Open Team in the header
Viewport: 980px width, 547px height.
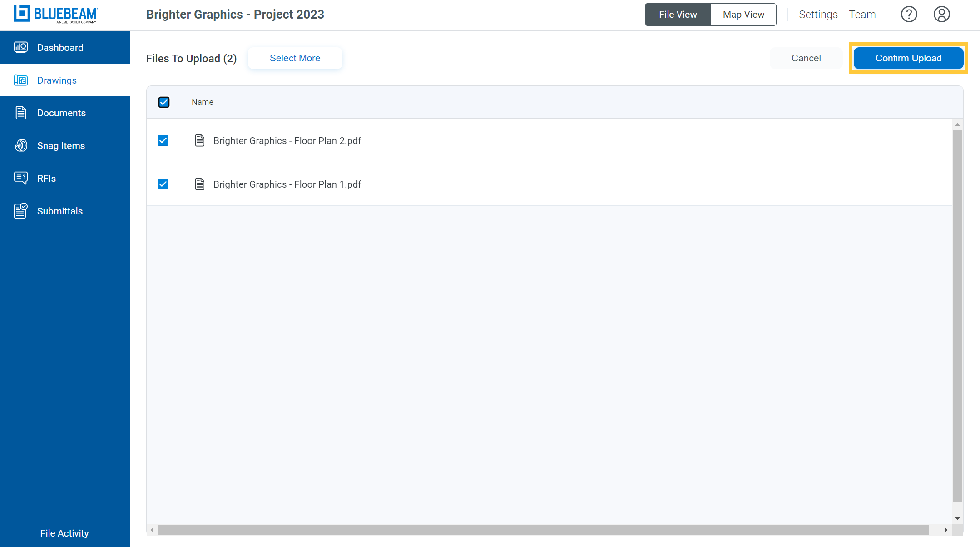pos(862,15)
